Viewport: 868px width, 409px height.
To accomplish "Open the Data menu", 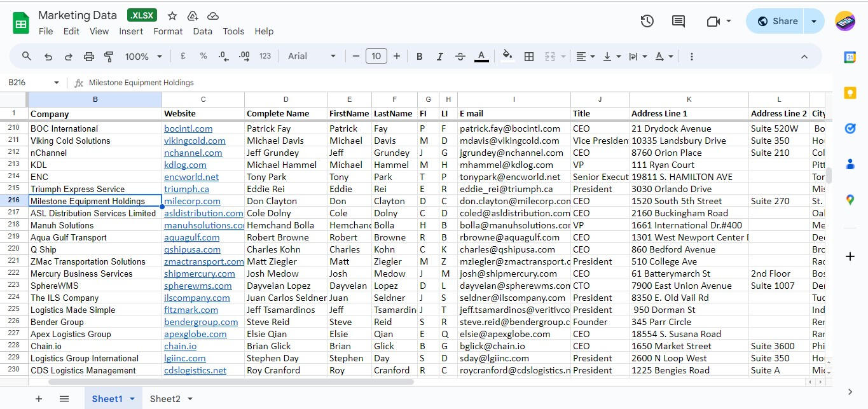I will pyautogui.click(x=202, y=31).
